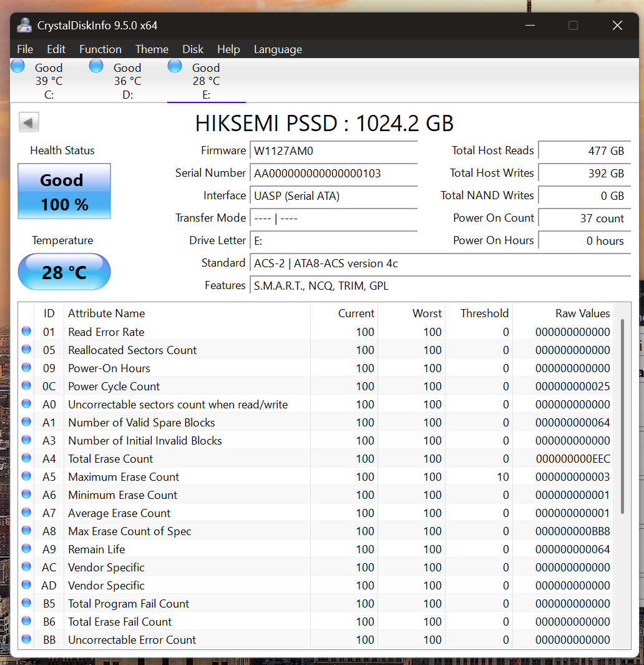Click the status icon for Initial Invalid Blocks

(x=26, y=440)
